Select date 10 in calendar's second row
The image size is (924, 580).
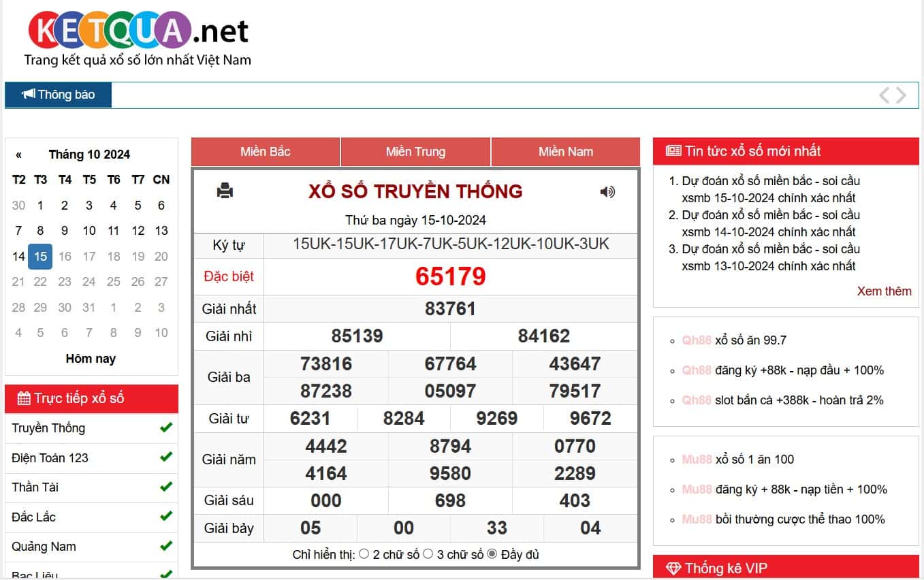[89, 231]
